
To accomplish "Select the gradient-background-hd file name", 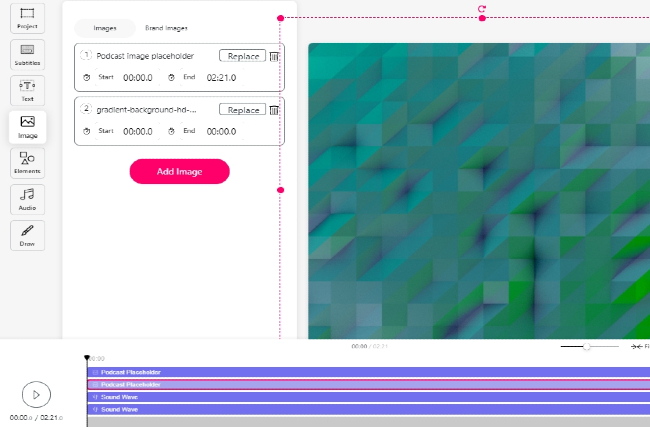I will [x=146, y=110].
